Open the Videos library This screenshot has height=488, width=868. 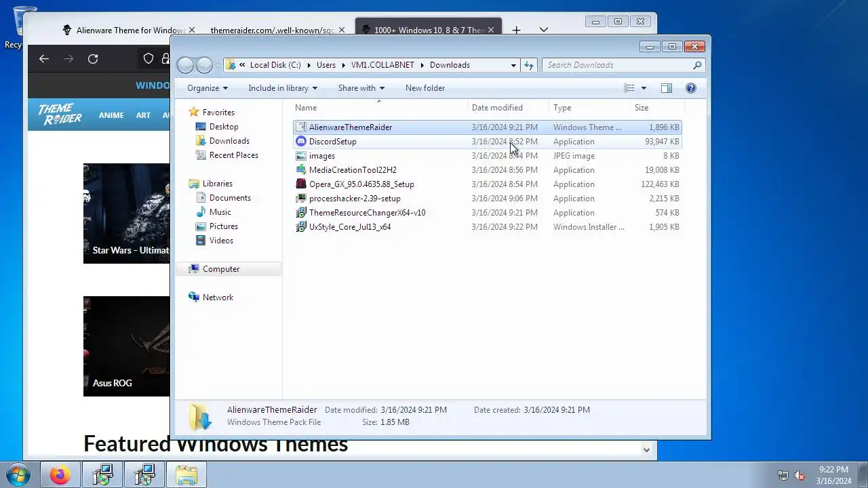(221, 241)
